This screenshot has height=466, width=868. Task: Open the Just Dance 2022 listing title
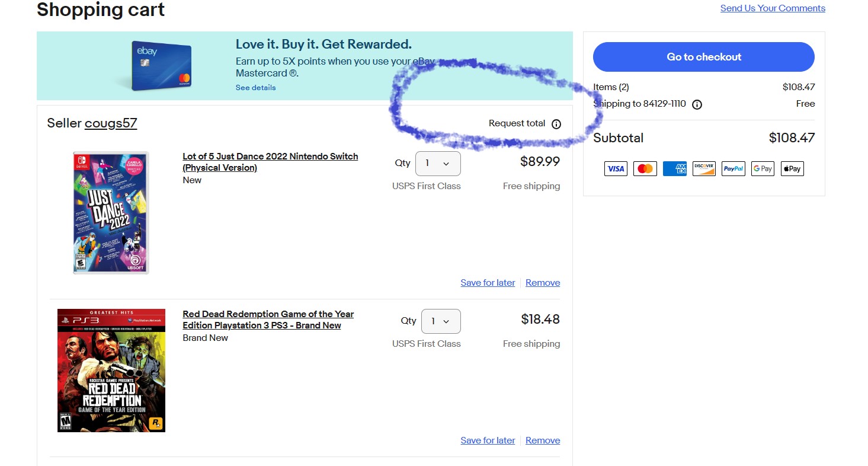[270, 162]
